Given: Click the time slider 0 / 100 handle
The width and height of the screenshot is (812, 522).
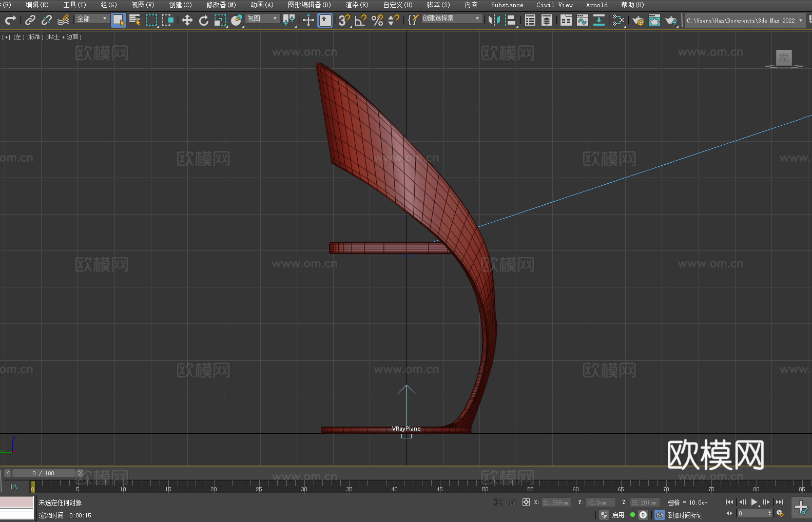Looking at the screenshot, I should point(44,473).
